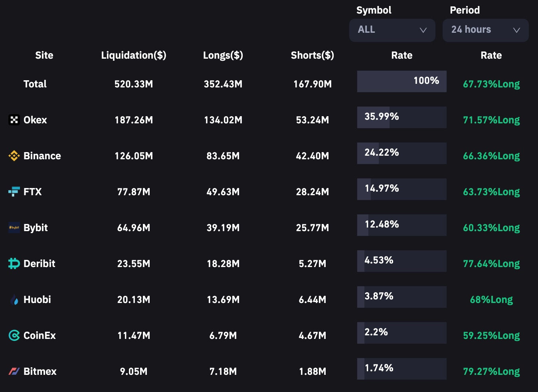Sort by Shorts($) column header
538x392 pixels.
coord(313,55)
